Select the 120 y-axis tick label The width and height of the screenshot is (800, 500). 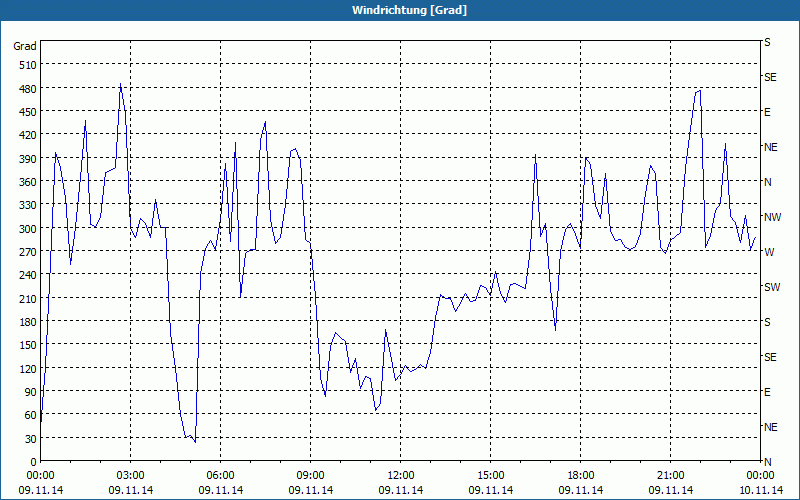[28, 369]
